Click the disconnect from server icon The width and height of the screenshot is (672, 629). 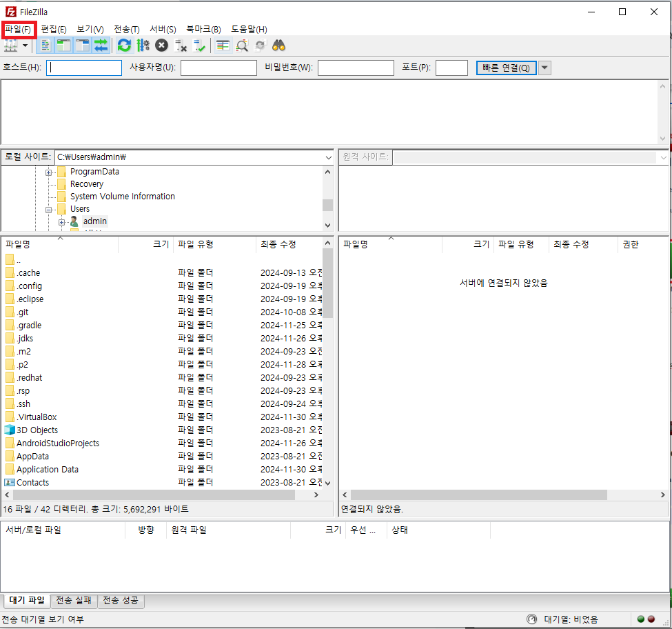point(181,46)
